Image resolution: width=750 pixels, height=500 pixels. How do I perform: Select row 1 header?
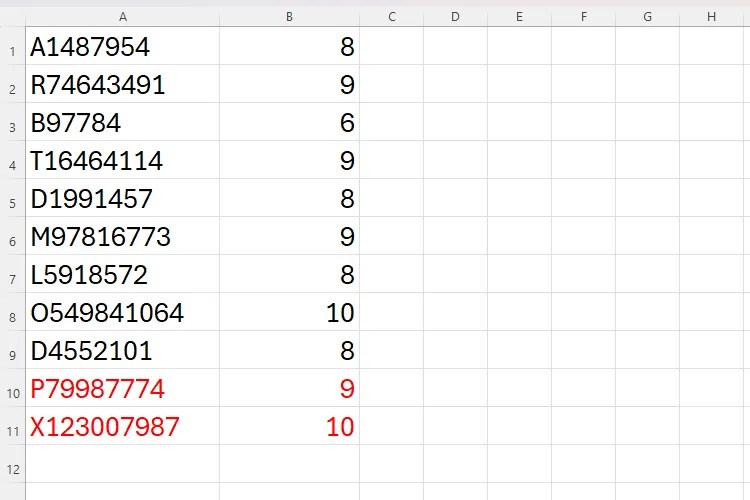12,46
